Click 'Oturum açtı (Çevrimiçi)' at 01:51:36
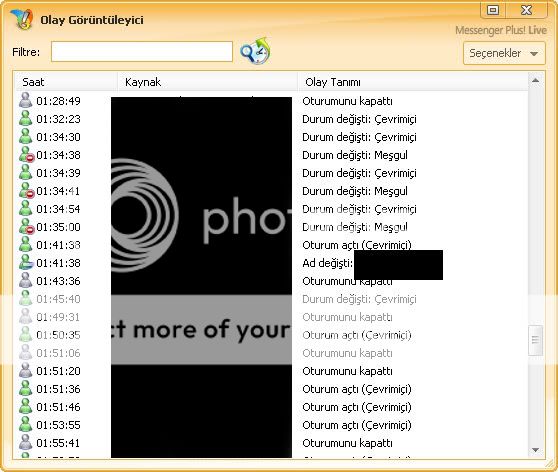The image size is (558, 472). (x=357, y=389)
